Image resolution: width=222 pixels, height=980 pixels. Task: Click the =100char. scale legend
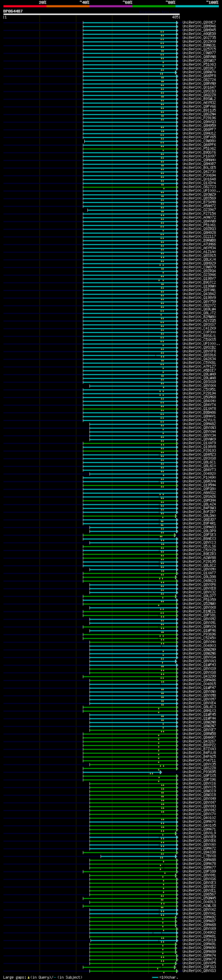[165, 977]
